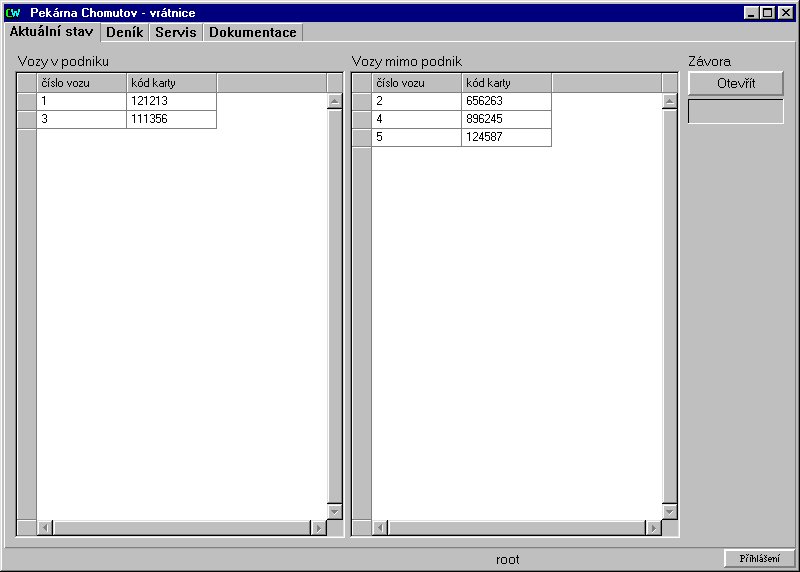
Task: Click left scroll arrow of Vozy mimo podnik
Action: click(x=380, y=528)
